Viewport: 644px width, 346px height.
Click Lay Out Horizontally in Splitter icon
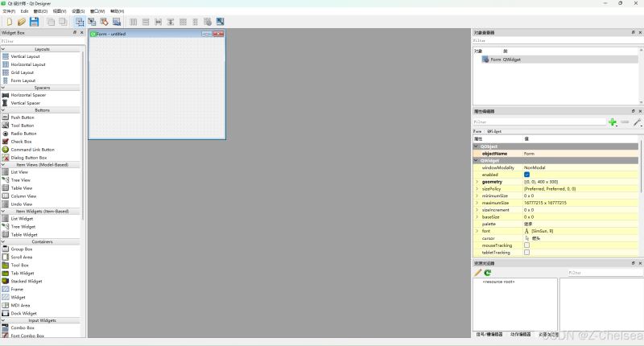[x=158, y=22]
